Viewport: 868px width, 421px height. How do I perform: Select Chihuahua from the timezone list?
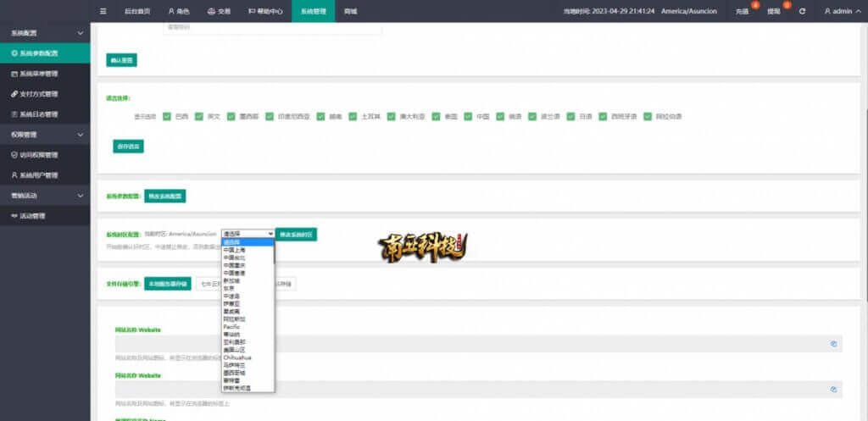click(236, 357)
